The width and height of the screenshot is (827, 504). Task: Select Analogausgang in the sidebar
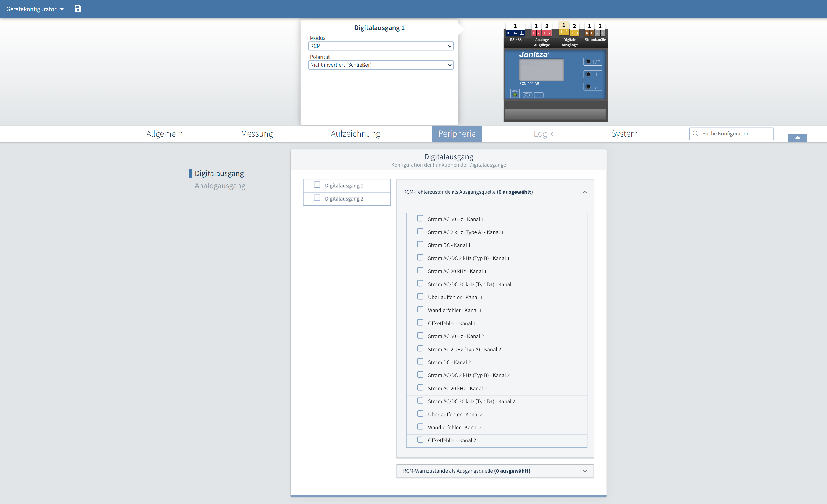220,186
